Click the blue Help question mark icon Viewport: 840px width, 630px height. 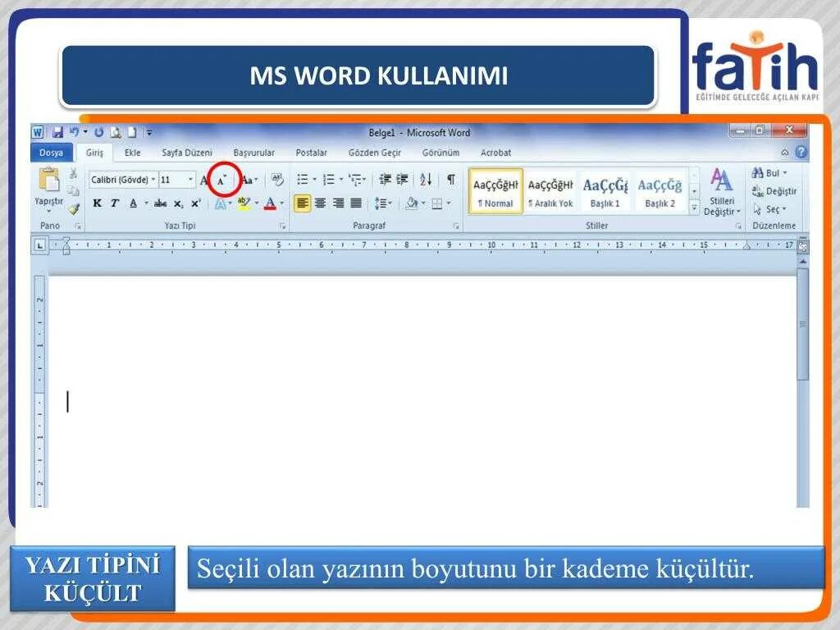(801, 152)
